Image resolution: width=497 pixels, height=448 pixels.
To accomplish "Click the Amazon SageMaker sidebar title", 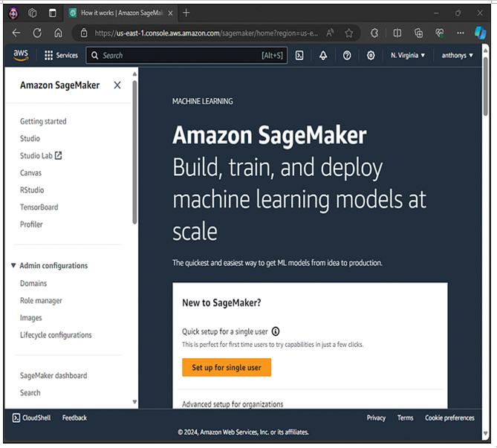I will (59, 85).
